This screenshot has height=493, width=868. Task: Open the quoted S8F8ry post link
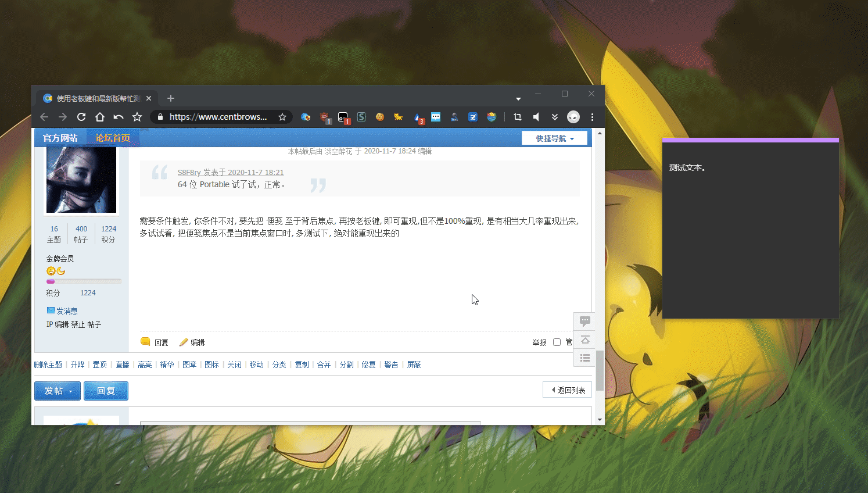pos(231,172)
